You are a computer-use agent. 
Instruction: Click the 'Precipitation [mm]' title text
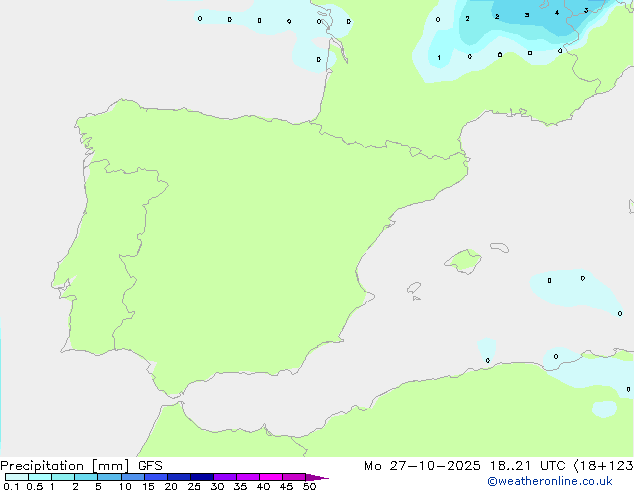65,466
